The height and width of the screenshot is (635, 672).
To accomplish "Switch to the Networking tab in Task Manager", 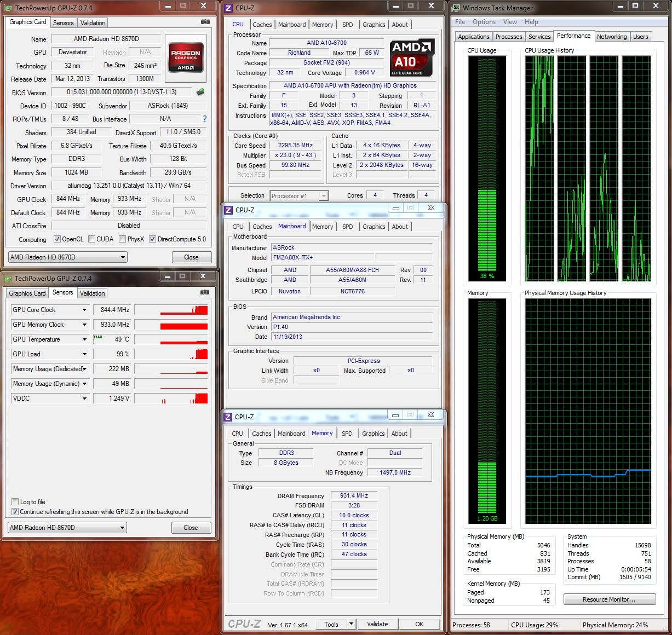I will pos(611,37).
